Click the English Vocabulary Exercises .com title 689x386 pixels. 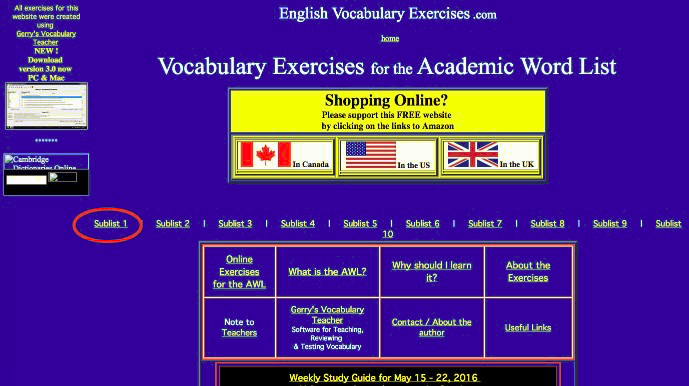pos(388,14)
